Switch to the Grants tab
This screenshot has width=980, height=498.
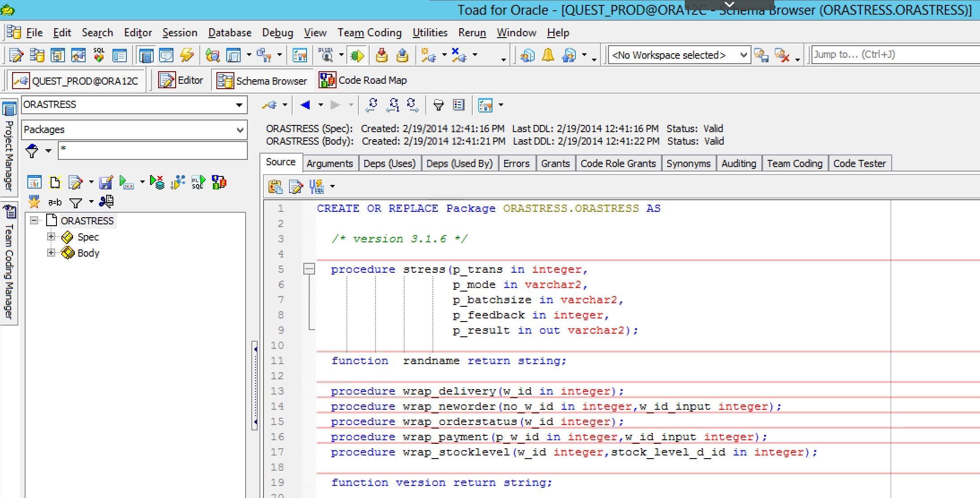point(555,163)
